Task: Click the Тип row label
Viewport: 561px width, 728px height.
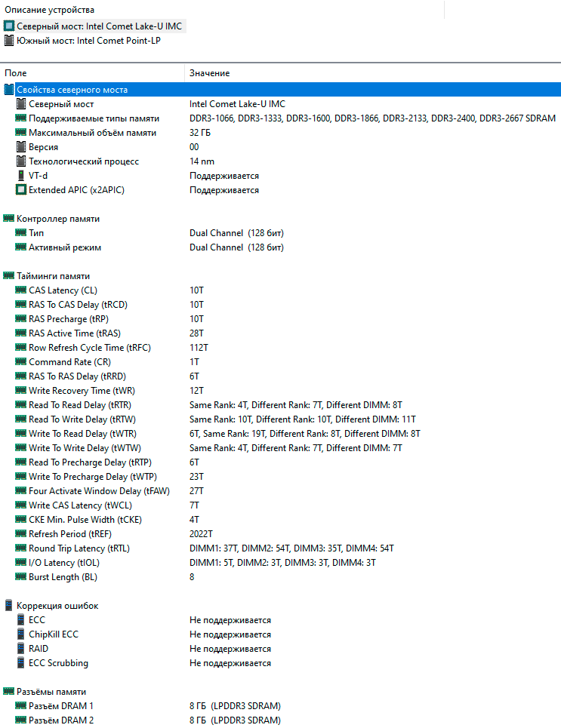Action: pos(36,233)
